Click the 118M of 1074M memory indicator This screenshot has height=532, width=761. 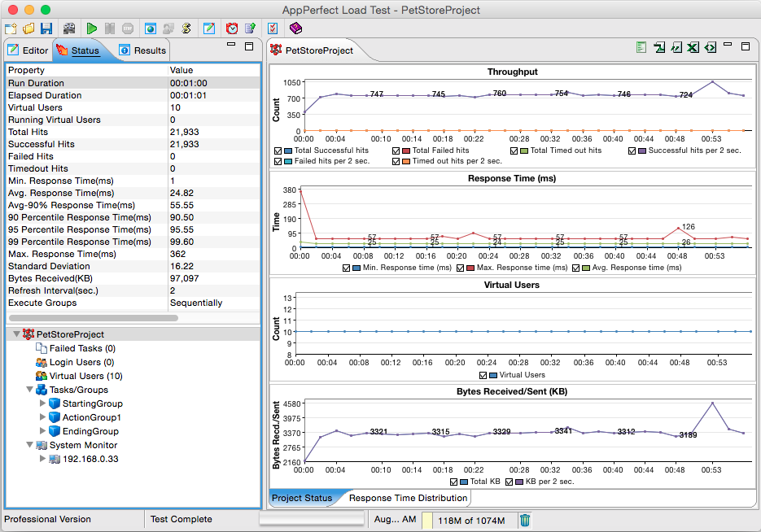471,521
